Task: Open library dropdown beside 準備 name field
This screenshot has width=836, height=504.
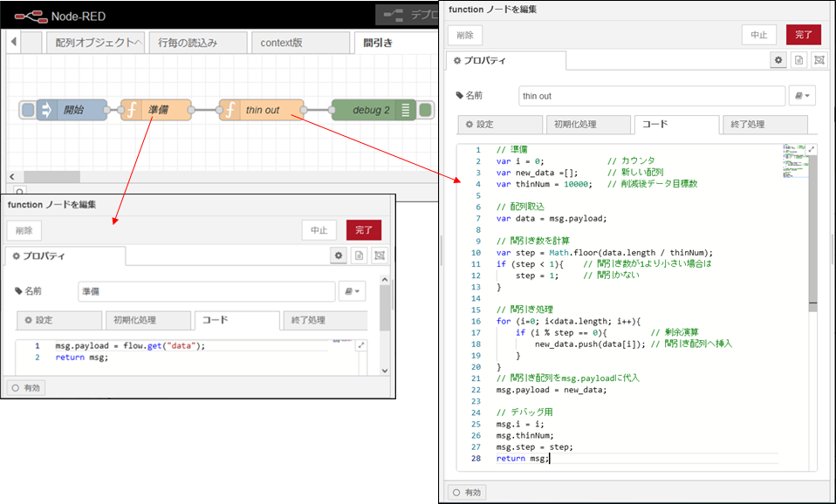Action: point(353,291)
